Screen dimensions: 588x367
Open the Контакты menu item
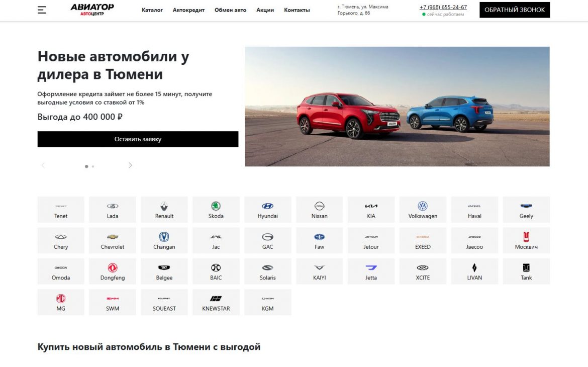click(297, 10)
